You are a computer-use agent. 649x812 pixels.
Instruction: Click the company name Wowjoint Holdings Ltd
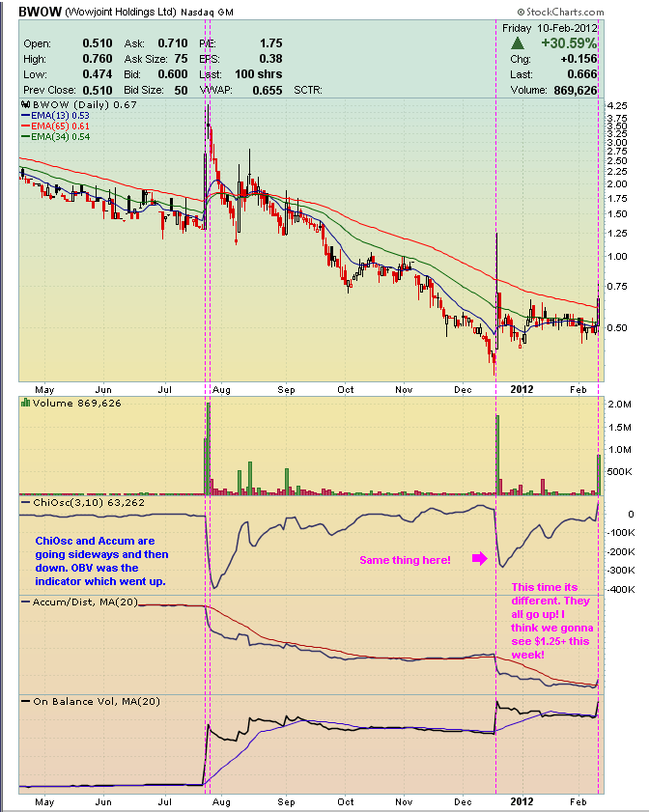(120, 12)
